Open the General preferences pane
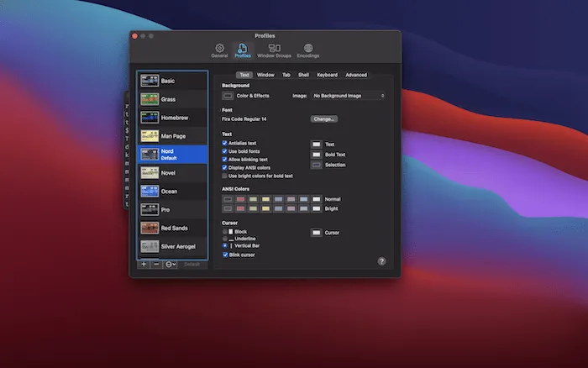588x368 pixels. (219, 50)
